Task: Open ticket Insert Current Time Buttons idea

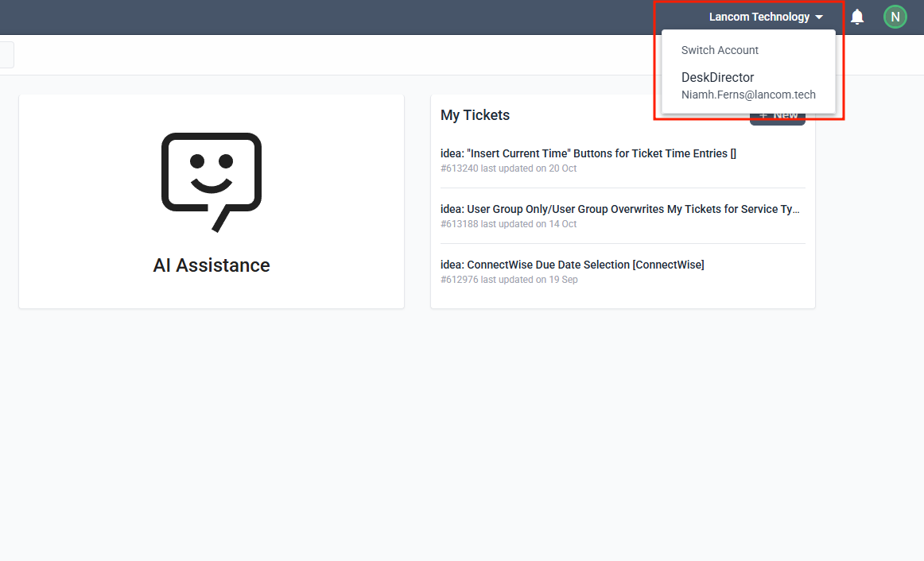Action: click(588, 153)
